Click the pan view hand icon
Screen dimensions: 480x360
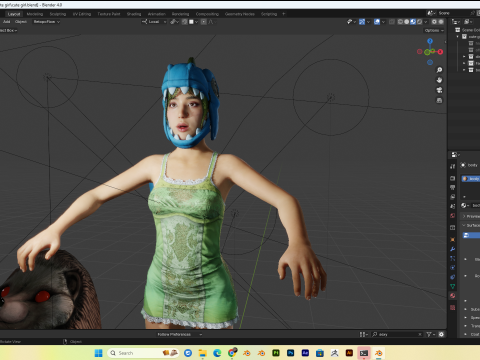point(439,80)
